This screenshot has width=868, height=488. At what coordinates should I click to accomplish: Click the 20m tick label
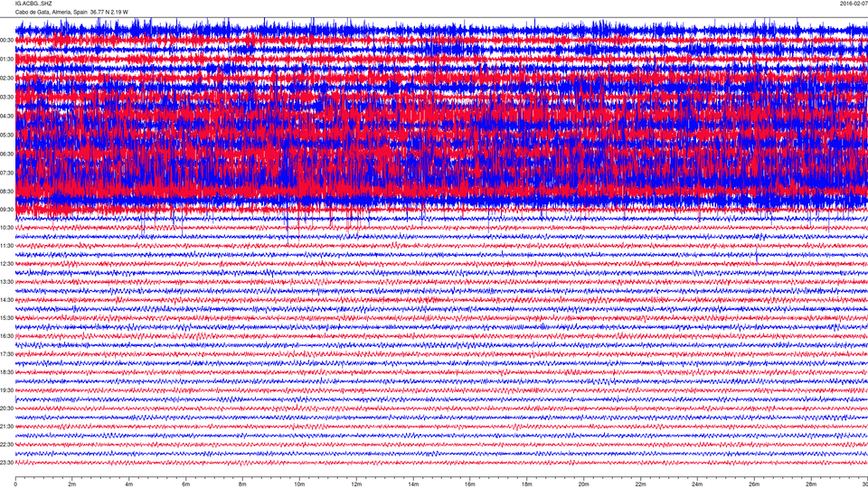coord(583,484)
